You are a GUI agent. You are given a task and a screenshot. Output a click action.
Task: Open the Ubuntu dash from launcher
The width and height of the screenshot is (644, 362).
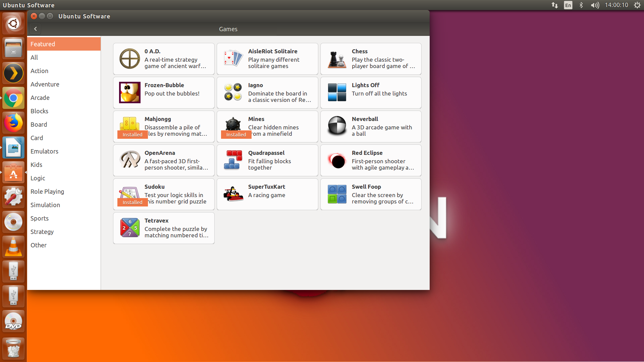(x=13, y=23)
